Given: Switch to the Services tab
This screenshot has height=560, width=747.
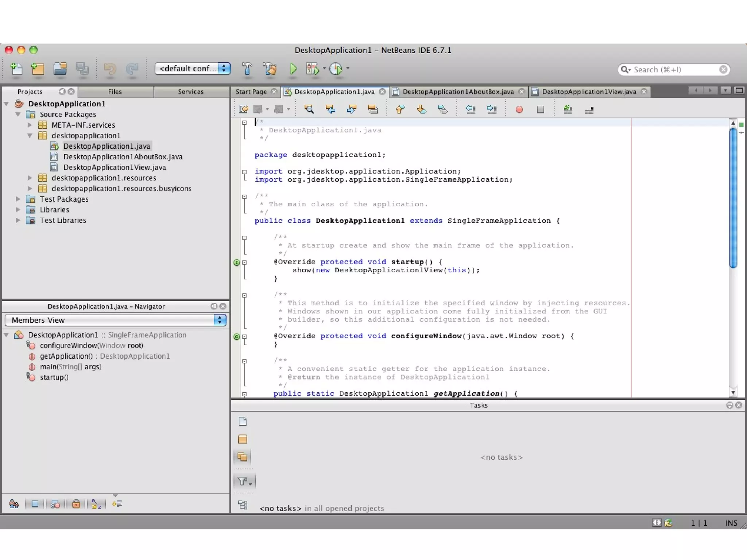Looking at the screenshot, I should (191, 92).
